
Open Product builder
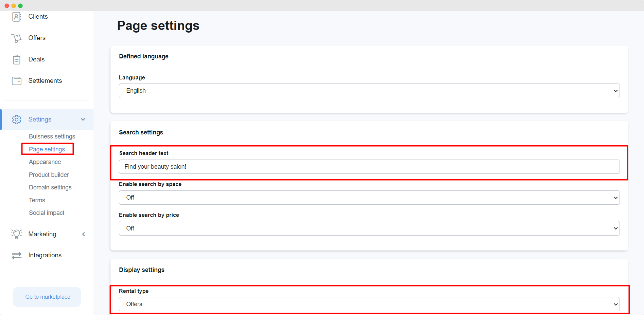49,175
